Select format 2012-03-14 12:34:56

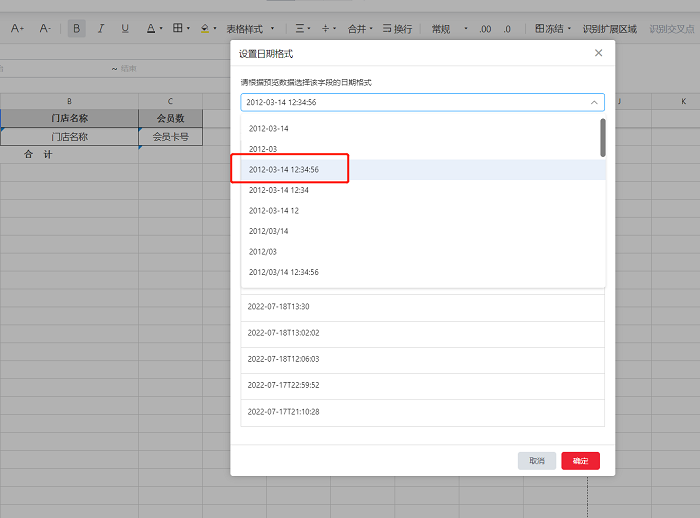pos(423,170)
